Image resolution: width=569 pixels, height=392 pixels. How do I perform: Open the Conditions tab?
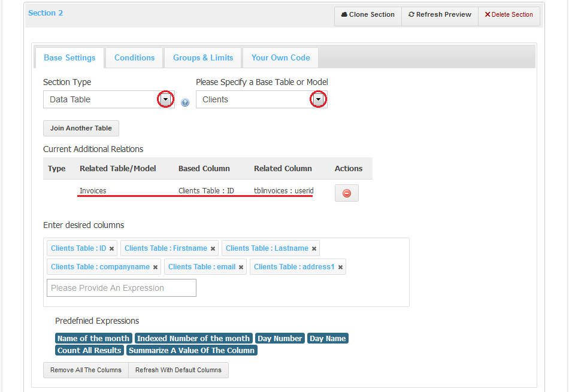[x=135, y=57]
